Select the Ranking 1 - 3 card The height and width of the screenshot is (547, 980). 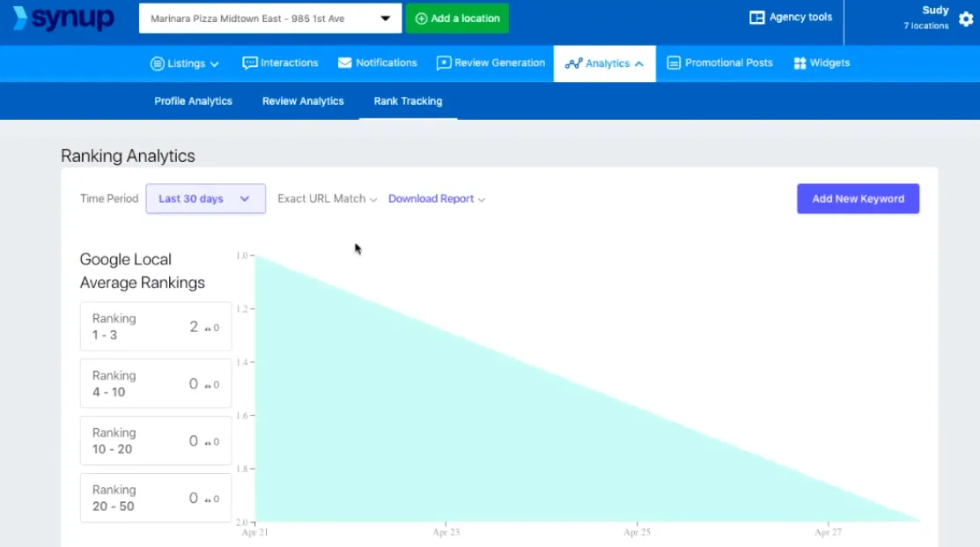pyautogui.click(x=156, y=327)
